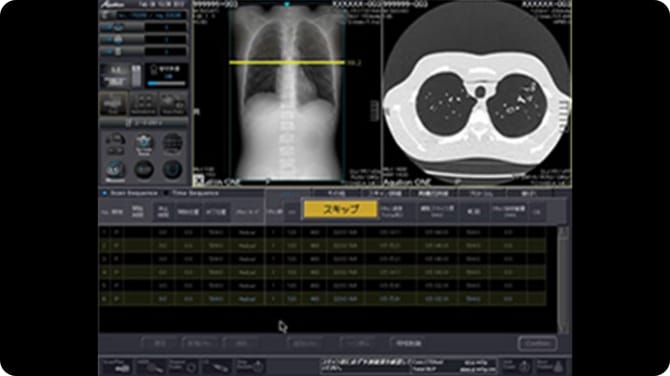Click the yellow slice line on scanogram
Image resolution: width=670 pixels, height=376 pixels.
(287, 62)
